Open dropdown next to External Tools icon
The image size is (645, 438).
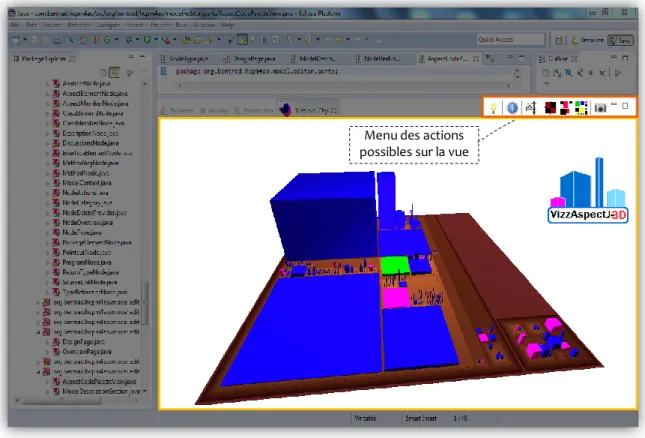[175, 40]
